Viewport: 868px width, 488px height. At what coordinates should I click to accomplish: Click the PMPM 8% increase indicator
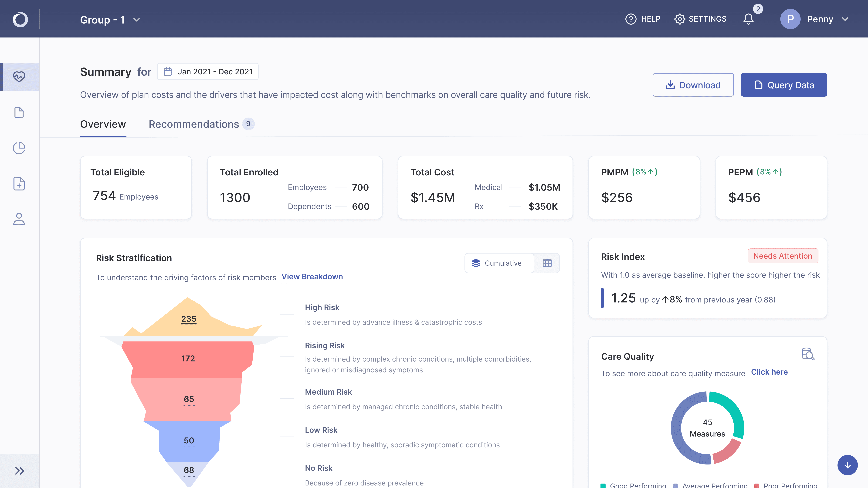[644, 172]
